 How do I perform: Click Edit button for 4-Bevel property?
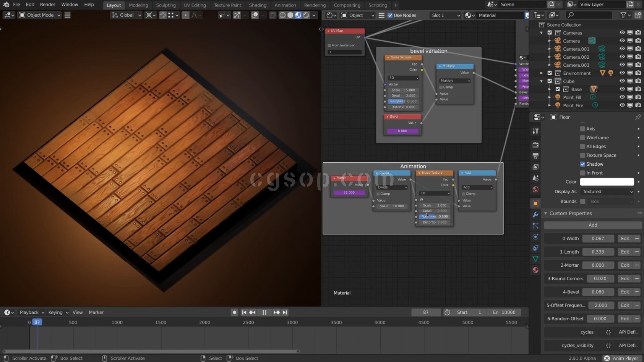pos(625,292)
